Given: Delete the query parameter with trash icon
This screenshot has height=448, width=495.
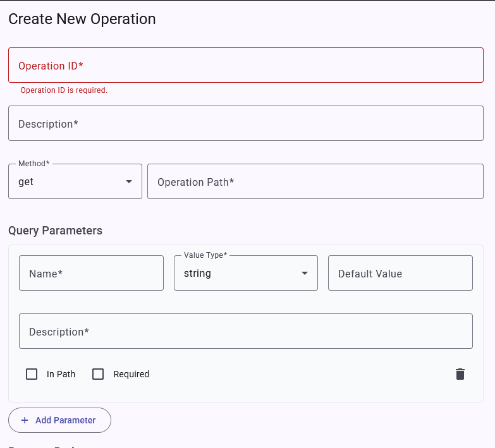Looking at the screenshot, I should (460, 374).
